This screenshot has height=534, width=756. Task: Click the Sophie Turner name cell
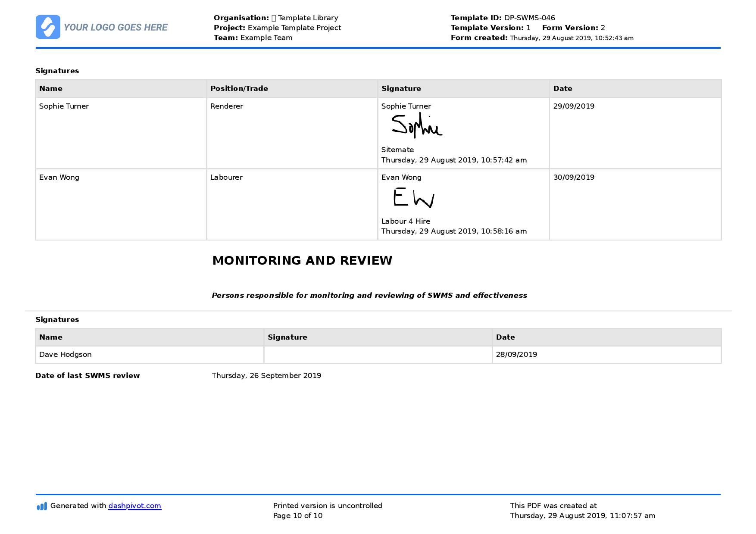click(x=121, y=133)
